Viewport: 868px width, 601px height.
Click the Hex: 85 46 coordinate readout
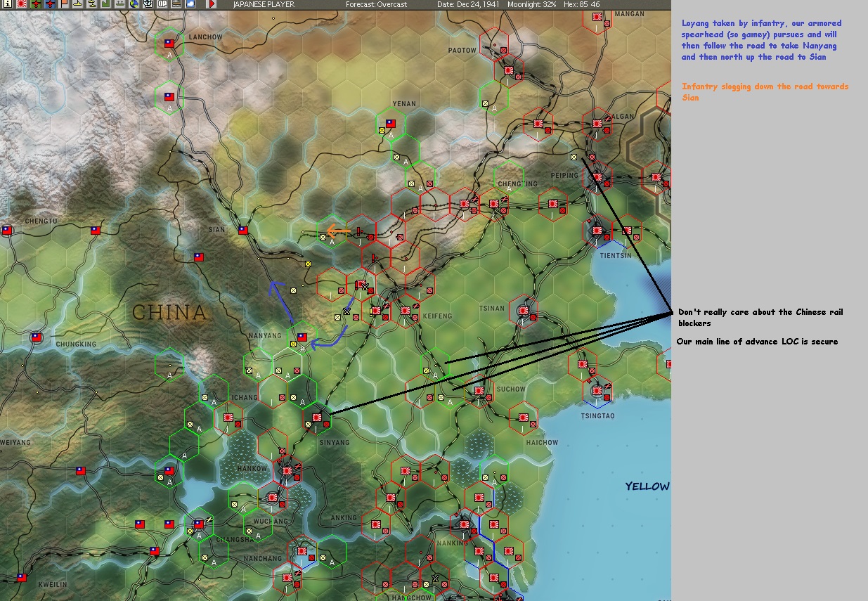click(x=581, y=4)
